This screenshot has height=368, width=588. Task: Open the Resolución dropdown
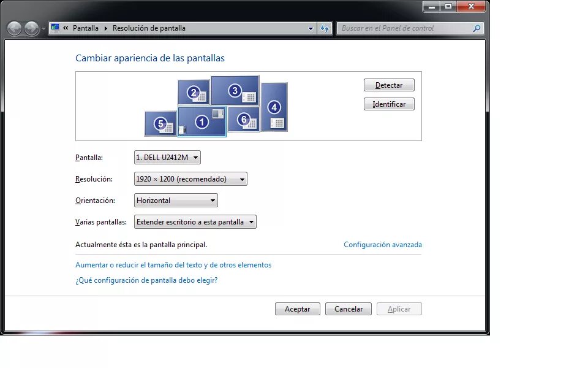(x=190, y=178)
